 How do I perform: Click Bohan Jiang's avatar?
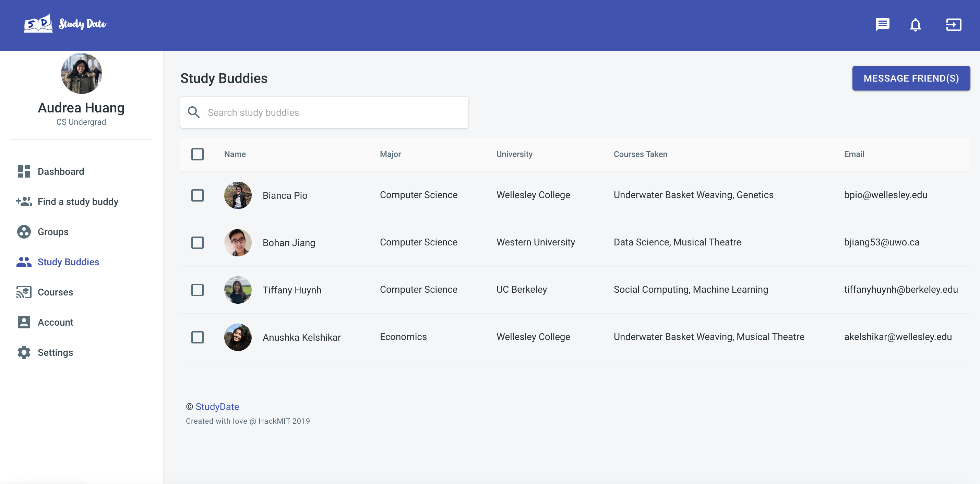point(238,243)
